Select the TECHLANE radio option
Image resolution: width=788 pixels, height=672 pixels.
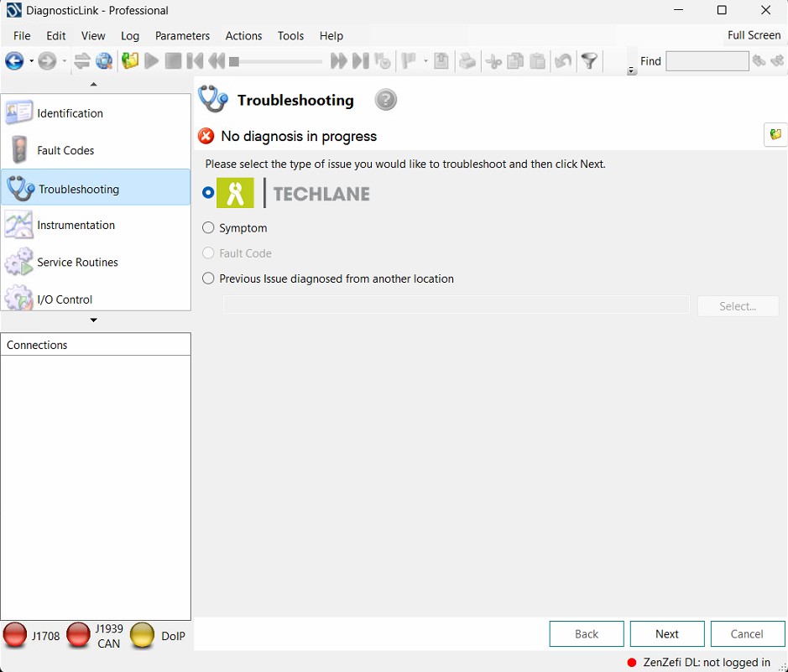(209, 193)
